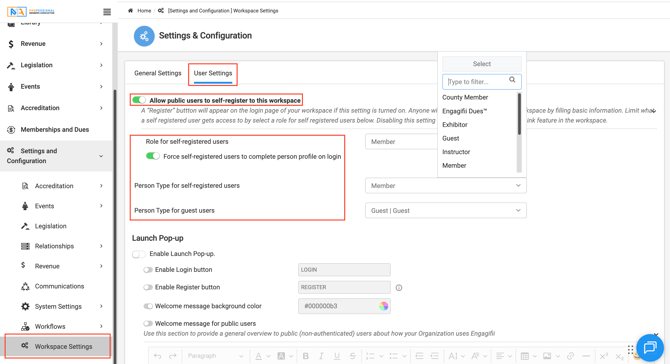Click the search icon in the filter box

pyautogui.click(x=512, y=80)
